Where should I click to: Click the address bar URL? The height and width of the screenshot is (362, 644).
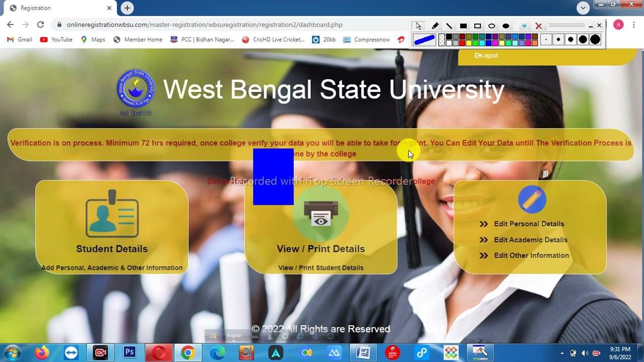pyautogui.click(x=204, y=25)
